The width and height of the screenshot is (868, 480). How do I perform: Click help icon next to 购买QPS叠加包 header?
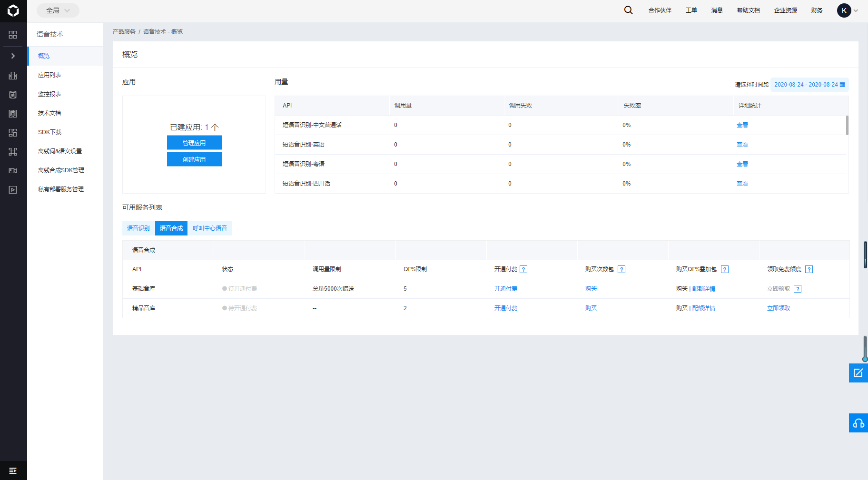[x=725, y=269]
